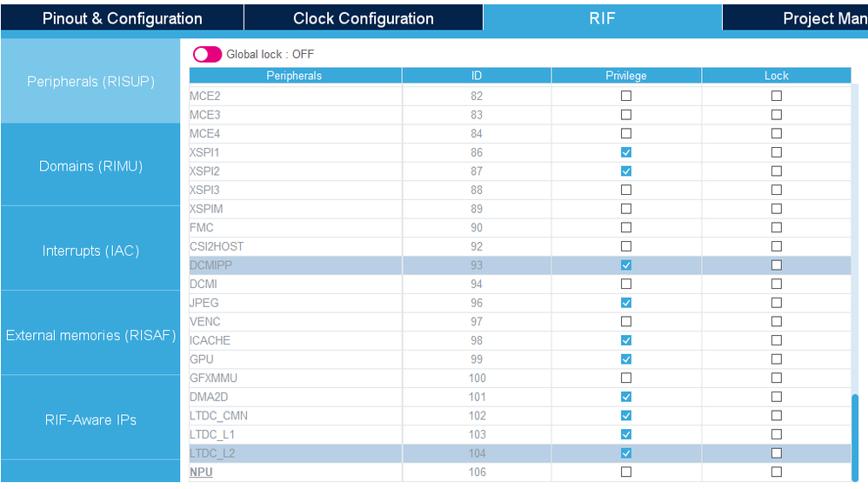
Task: Check Lock for DCMIPP
Action: pyautogui.click(x=777, y=265)
